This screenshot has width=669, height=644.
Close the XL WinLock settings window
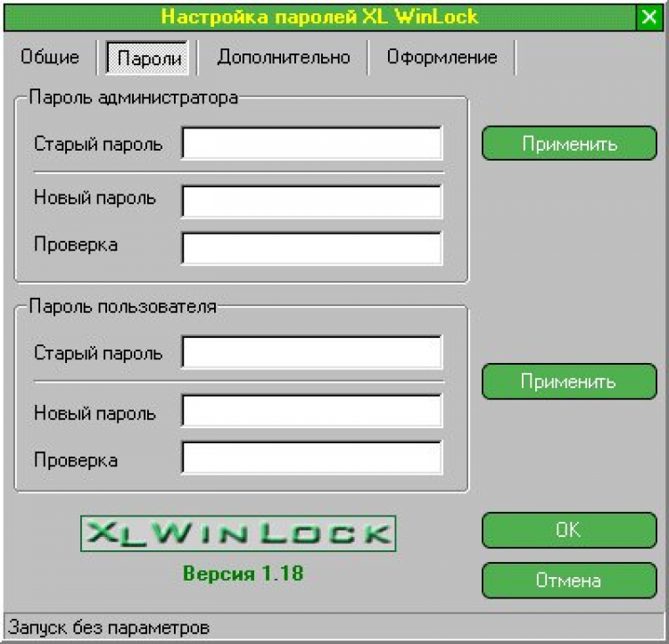click(x=649, y=17)
